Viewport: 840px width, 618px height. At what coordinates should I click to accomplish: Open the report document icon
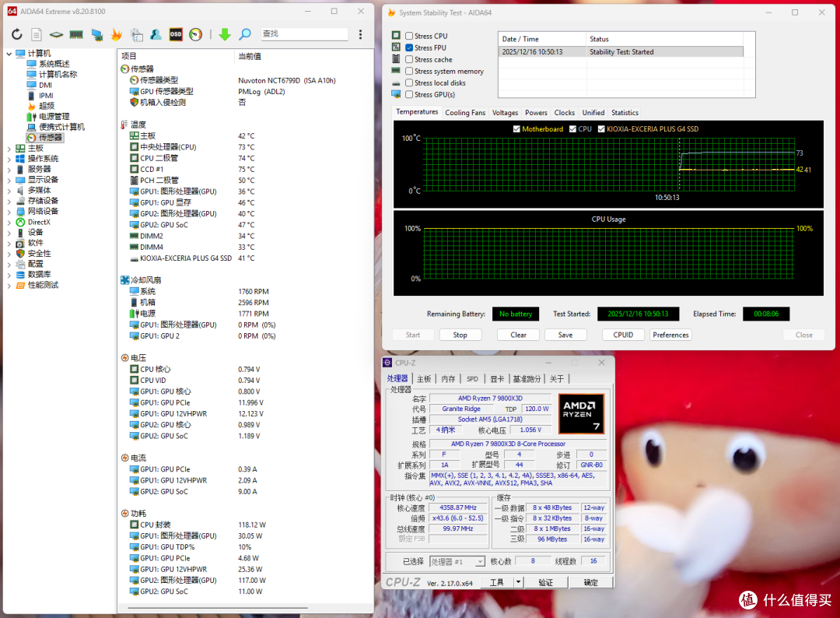(37, 34)
